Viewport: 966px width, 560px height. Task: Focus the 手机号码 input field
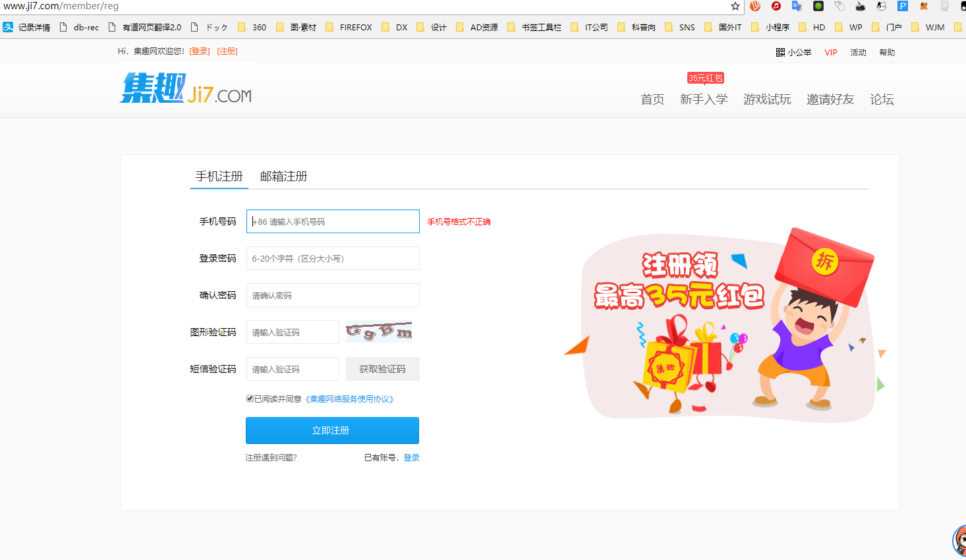coord(333,221)
